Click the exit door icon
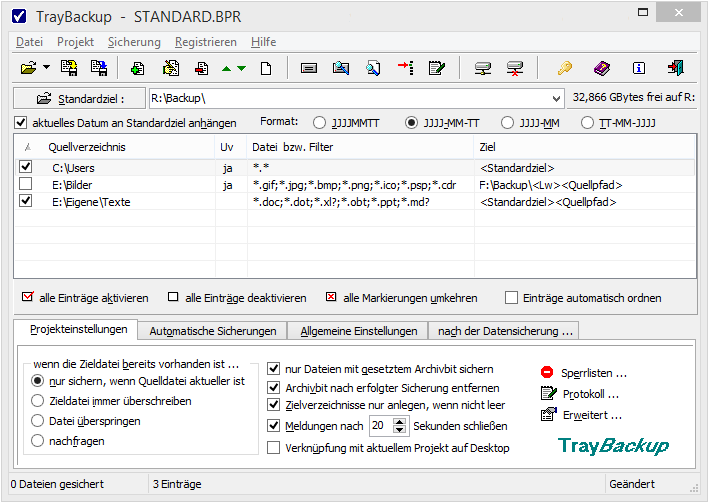 676,68
